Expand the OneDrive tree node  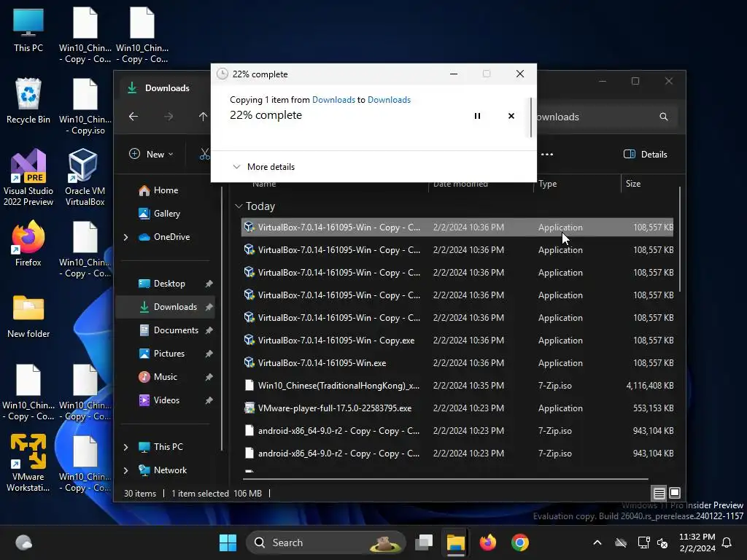coord(125,237)
